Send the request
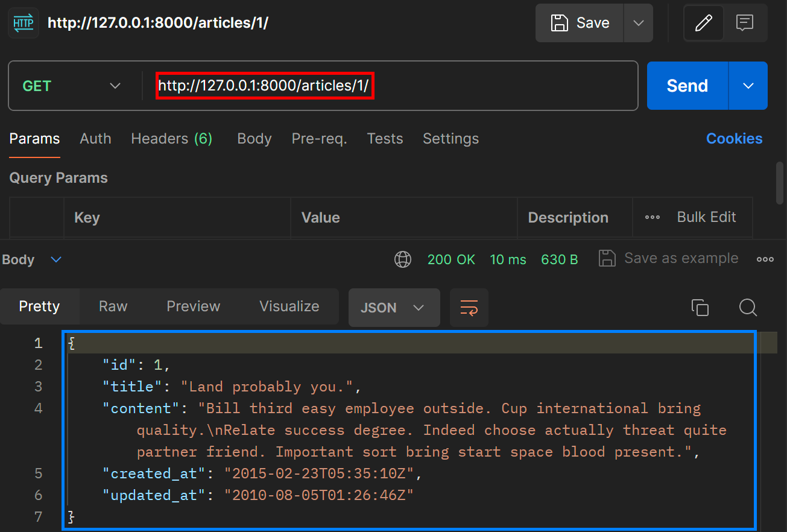This screenshot has width=787, height=532. [687, 86]
